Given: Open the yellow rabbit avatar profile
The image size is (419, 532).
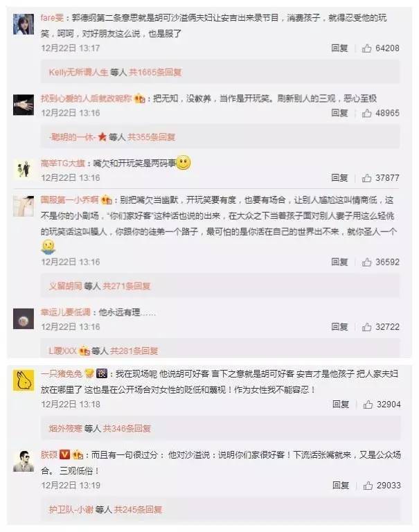Looking at the screenshot, I should 24,380.
